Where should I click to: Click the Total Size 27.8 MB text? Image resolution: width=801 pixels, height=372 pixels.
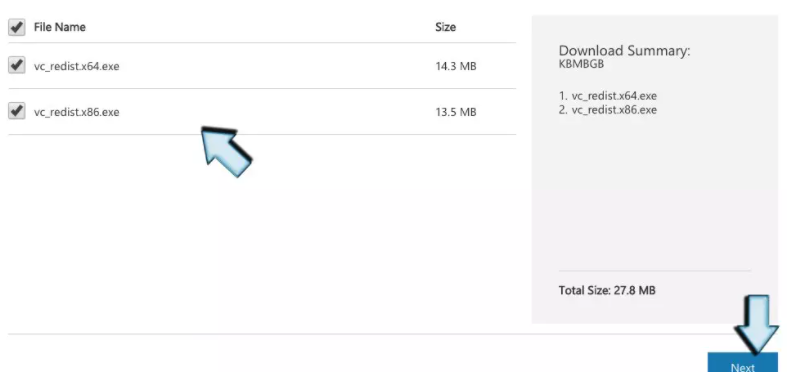coord(607,290)
